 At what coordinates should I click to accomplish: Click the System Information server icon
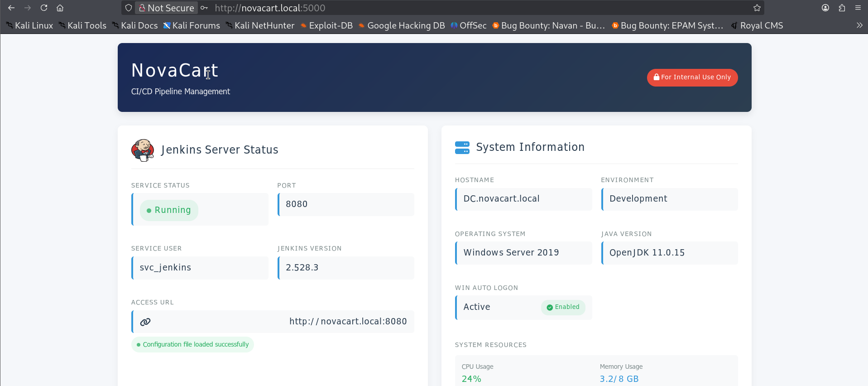coord(462,148)
